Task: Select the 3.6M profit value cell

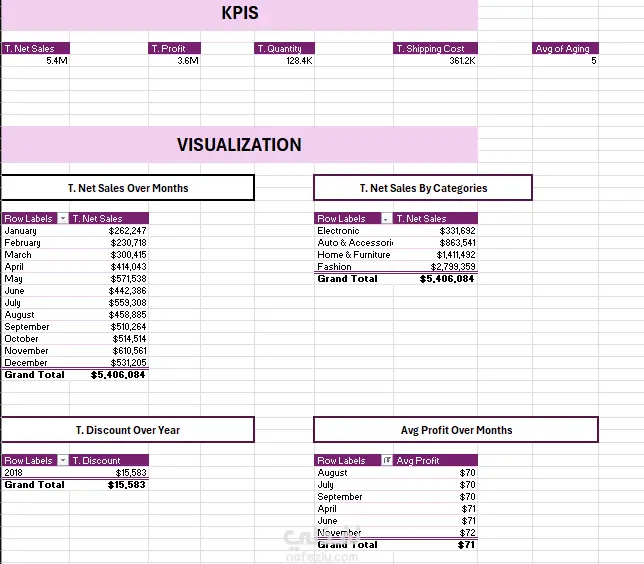Action: pyautogui.click(x=175, y=60)
